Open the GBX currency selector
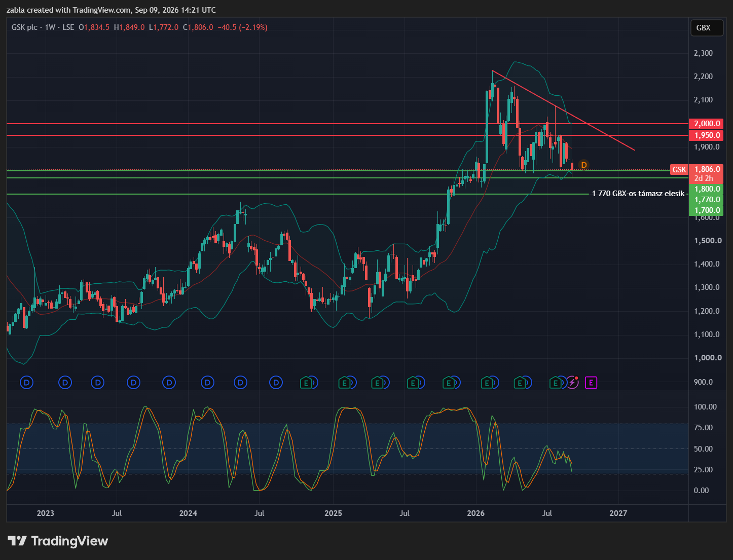 [x=704, y=28]
